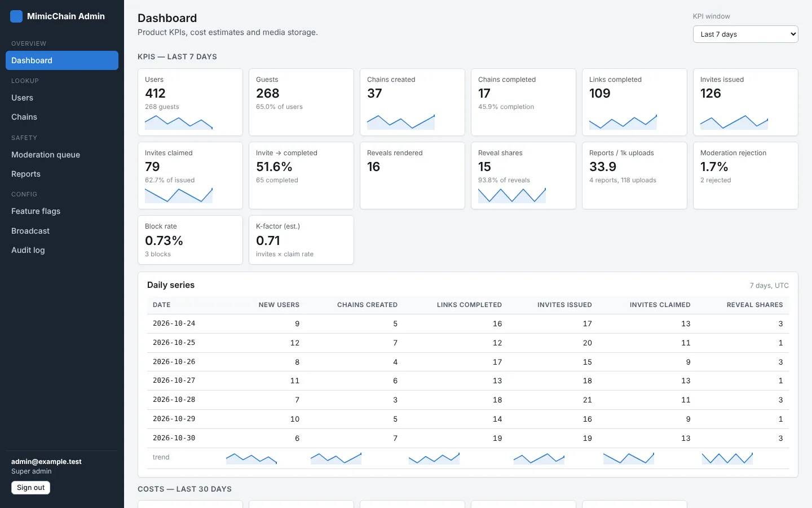Click the reveal shares trend sparkline
The image size is (812, 508).
click(x=727, y=458)
